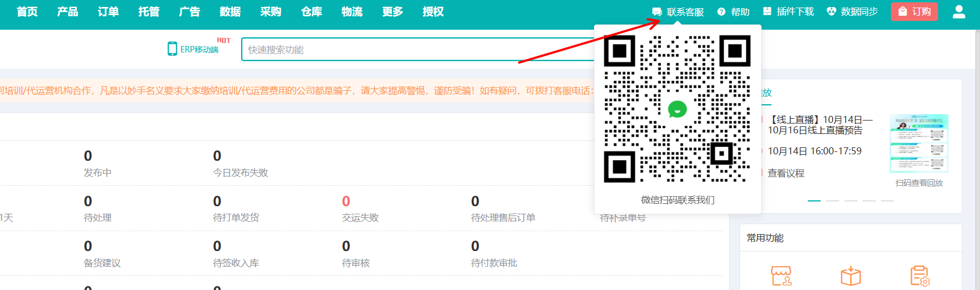
Task: Click the 今日发布失败 count
Action: point(217,155)
